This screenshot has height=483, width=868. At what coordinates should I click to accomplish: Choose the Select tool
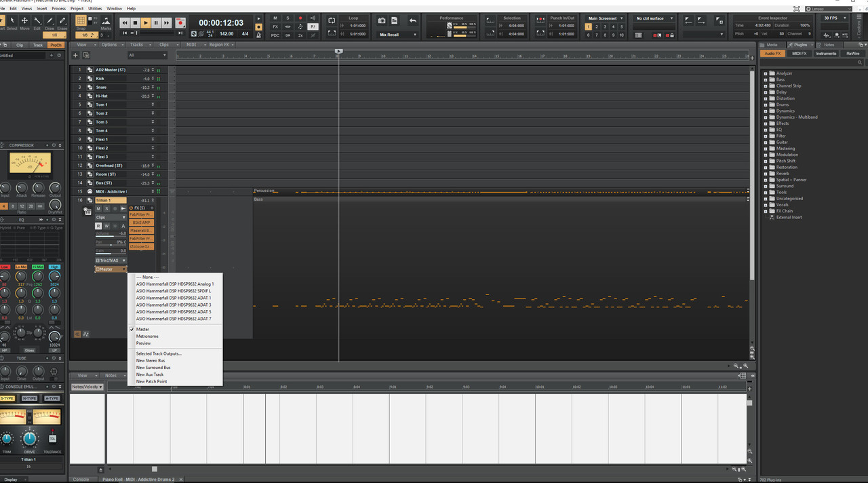pyautogui.click(x=12, y=22)
